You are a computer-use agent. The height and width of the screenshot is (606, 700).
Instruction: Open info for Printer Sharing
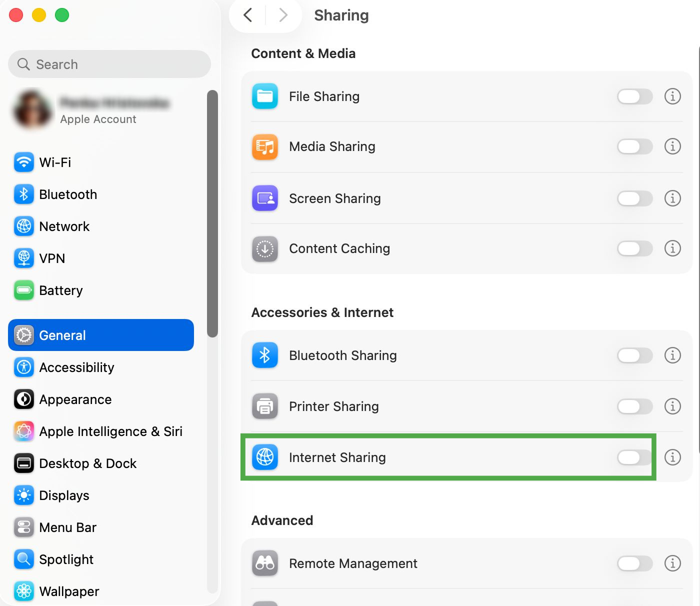(x=672, y=406)
